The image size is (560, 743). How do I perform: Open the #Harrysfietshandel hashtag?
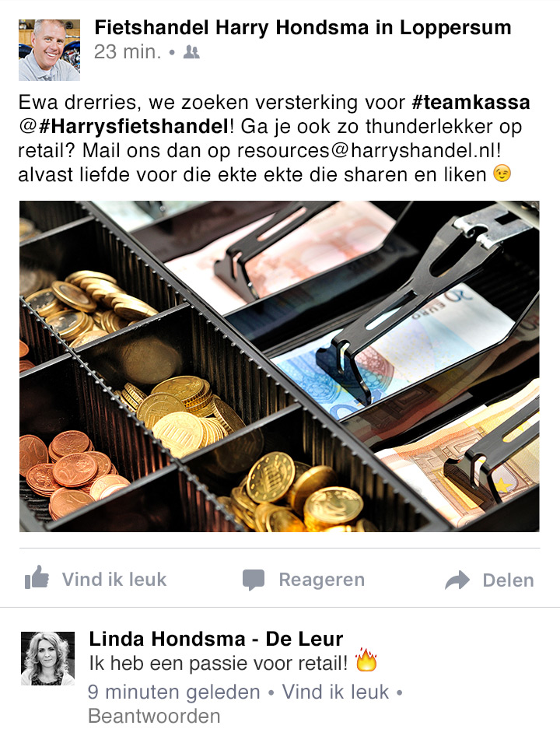[x=134, y=127]
